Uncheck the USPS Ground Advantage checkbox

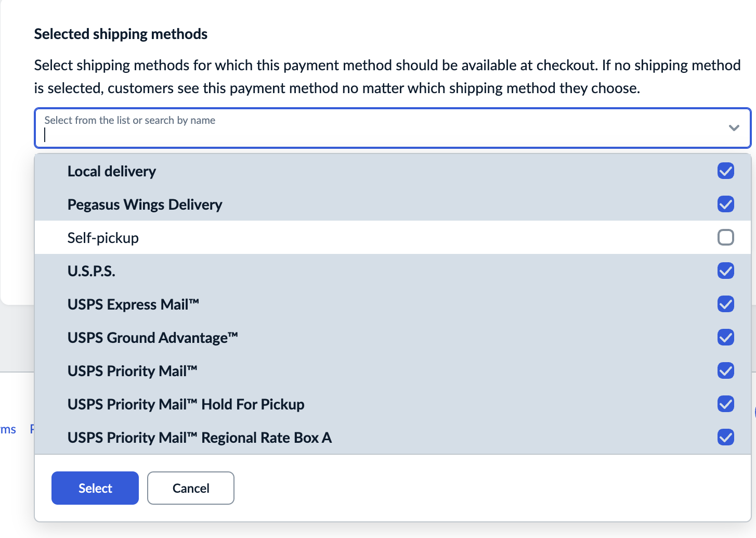tap(726, 337)
